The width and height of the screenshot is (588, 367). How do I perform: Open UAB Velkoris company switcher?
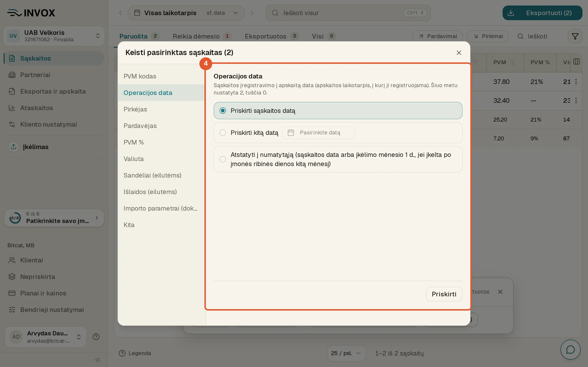(x=54, y=36)
